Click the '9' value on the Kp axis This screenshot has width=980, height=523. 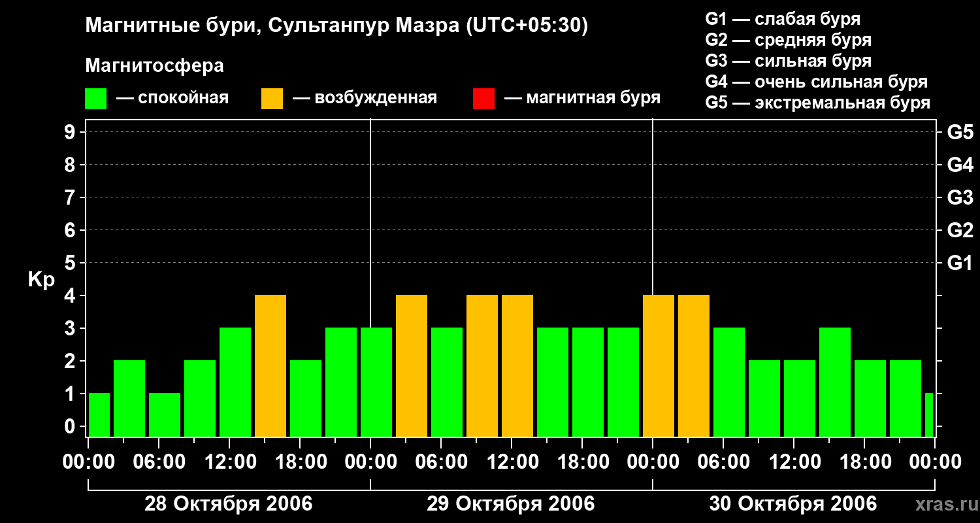click(x=71, y=132)
